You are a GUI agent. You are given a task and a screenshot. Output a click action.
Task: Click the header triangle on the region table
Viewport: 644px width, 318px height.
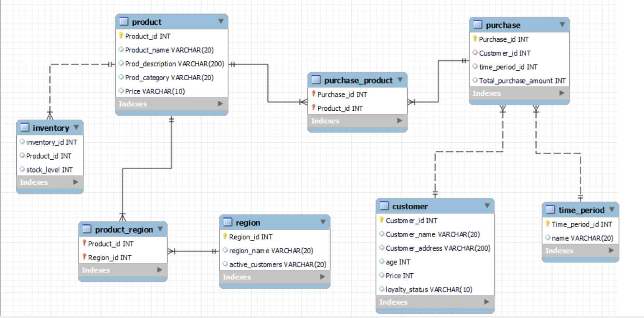click(322, 222)
